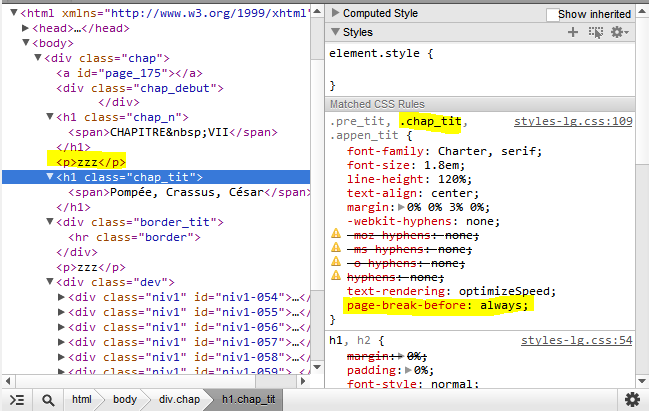Expand the niv1-058 div
Screen dimensions: 649x411
(x=61, y=357)
